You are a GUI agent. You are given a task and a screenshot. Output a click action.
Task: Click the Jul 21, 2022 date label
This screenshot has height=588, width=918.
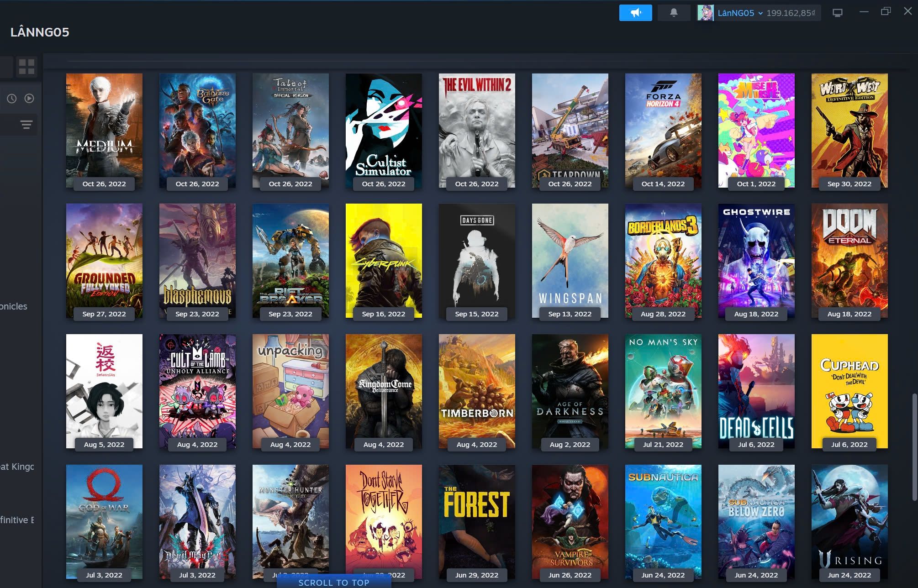(x=663, y=444)
